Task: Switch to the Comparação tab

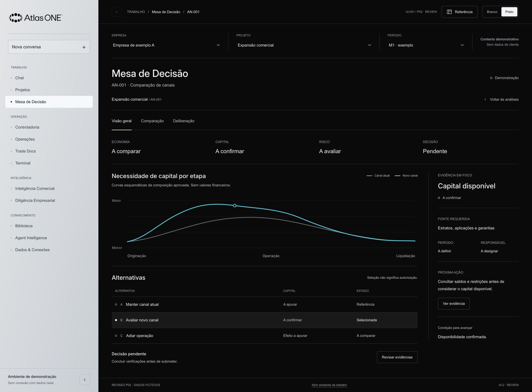Action: tap(152, 121)
